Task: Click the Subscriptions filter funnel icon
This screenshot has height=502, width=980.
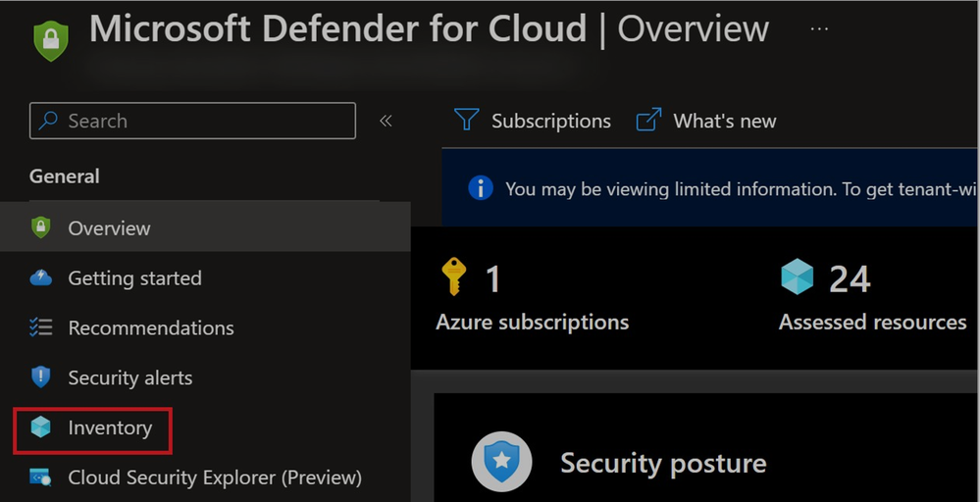Action: tap(466, 120)
